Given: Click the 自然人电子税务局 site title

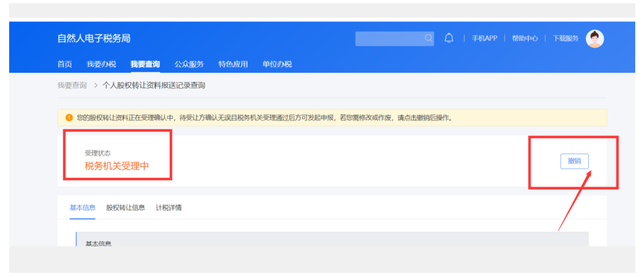Looking at the screenshot, I should [x=94, y=38].
